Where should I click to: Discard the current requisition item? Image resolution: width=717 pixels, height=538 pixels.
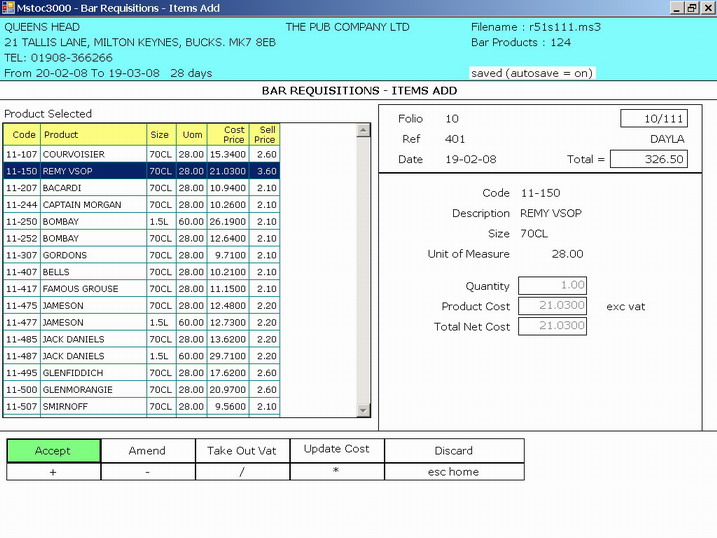[x=454, y=451]
